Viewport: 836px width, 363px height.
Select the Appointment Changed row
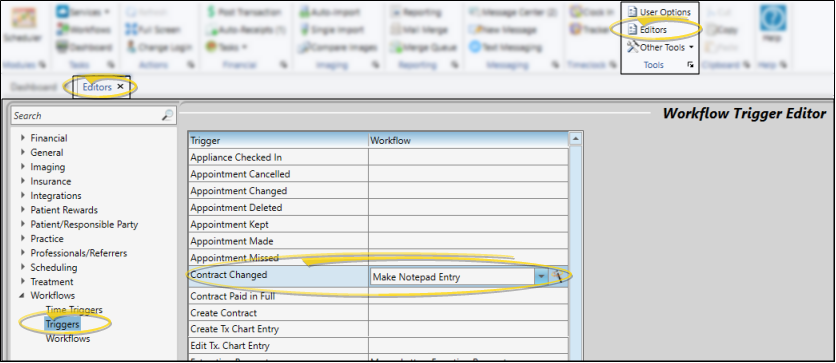click(x=379, y=191)
